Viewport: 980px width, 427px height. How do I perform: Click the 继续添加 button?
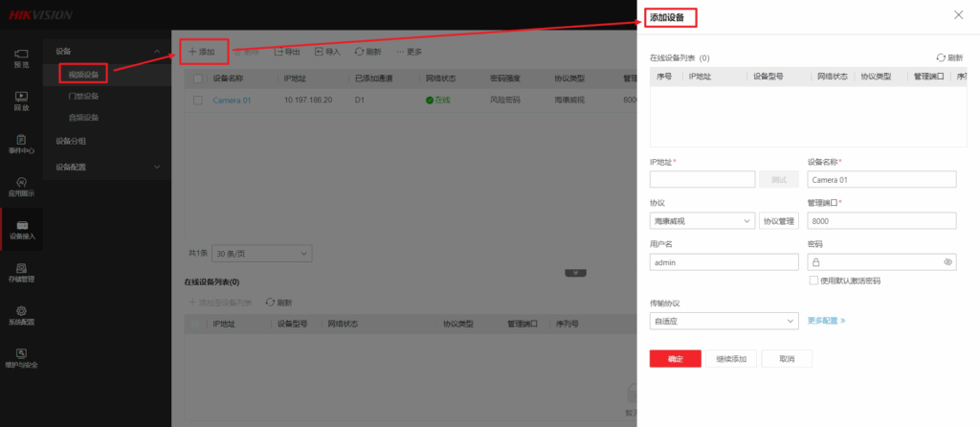point(731,359)
